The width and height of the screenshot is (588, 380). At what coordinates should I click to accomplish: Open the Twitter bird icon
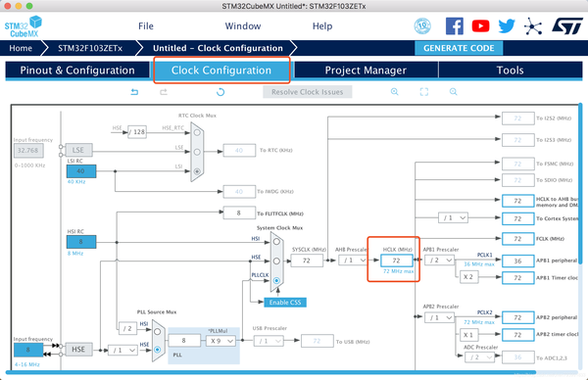click(x=507, y=26)
